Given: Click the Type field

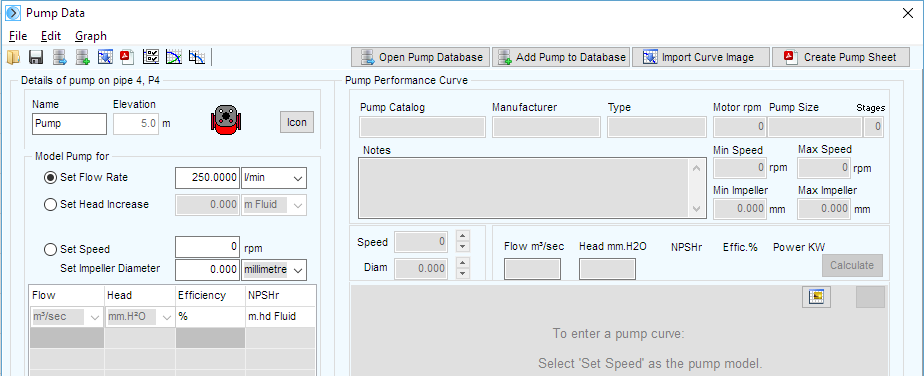Looking at the screenshot, I should [x=656, y=127].
